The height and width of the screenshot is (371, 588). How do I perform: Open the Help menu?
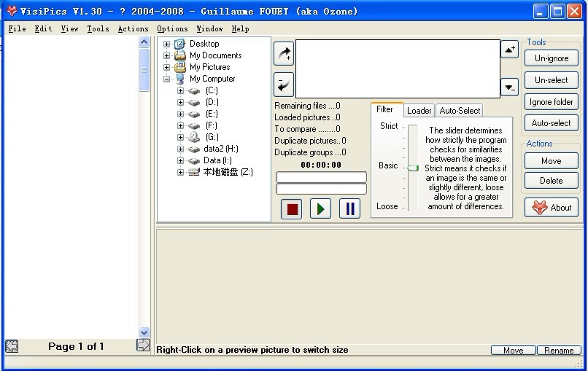pyautogui.click(x=240, y=29)
